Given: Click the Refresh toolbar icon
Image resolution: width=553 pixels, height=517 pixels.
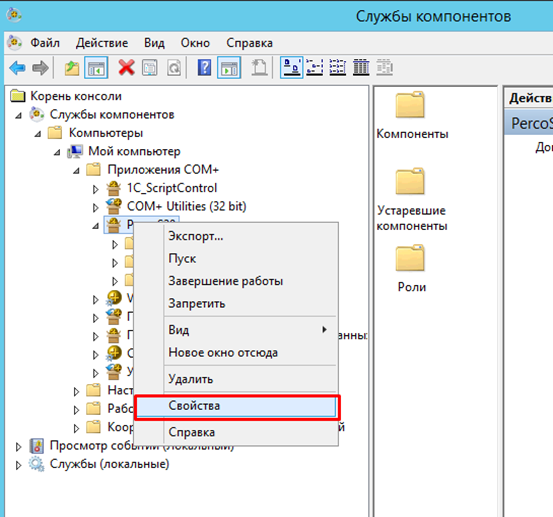Looking at the screenshot, I should click(x=174, y=67).
